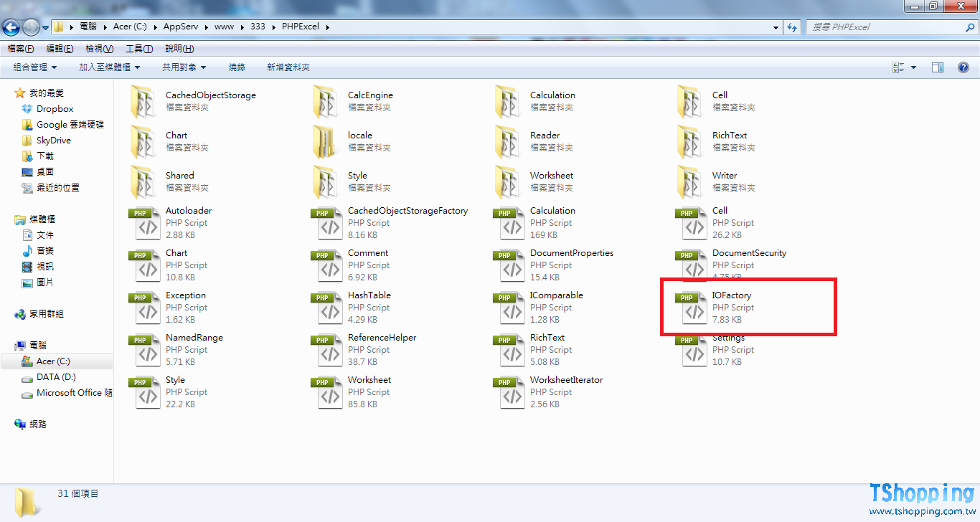Click the address bar refresh button
This screenshot has width=980, height=522.
[792, 27]
